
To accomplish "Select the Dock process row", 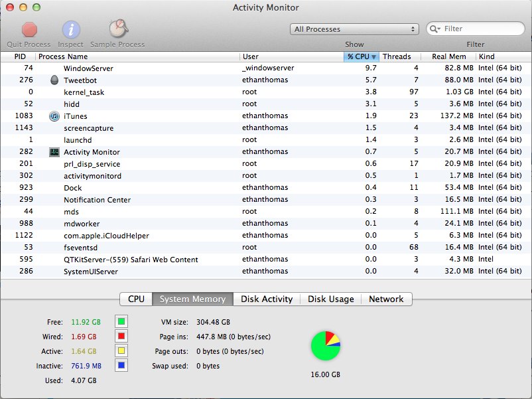I will [266, 188].
